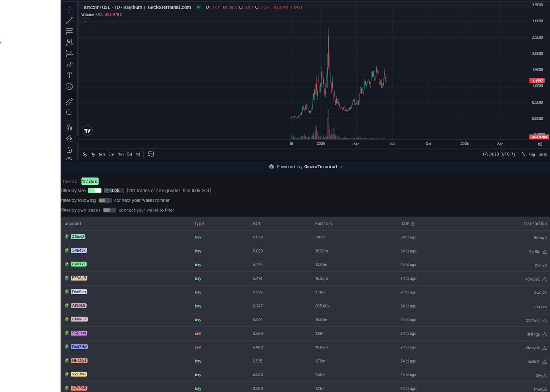Image resolution: width=550 pixels, height=392 pixels.
Task: Click warning icon beside transaction 3STLnU
Action: pyautogui.click(x=544, y=320)
